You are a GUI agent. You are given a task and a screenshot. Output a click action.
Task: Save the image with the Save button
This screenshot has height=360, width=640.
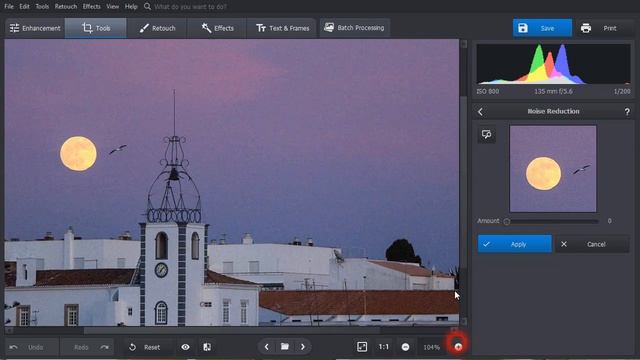pyautogui.click(x=542, y=28)
